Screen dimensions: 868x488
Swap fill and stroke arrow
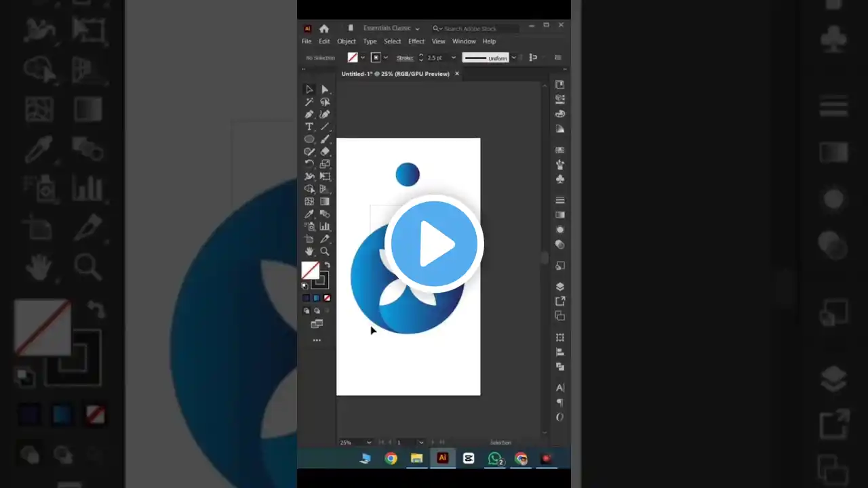[x=327, y=265]
